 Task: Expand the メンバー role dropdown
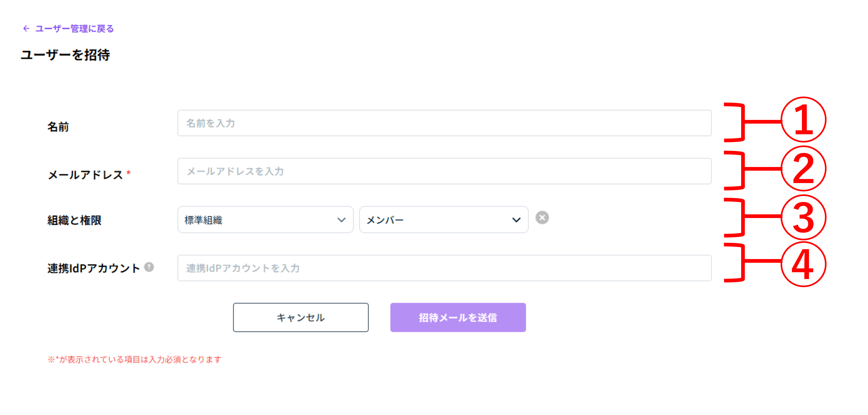coord(443,220)
